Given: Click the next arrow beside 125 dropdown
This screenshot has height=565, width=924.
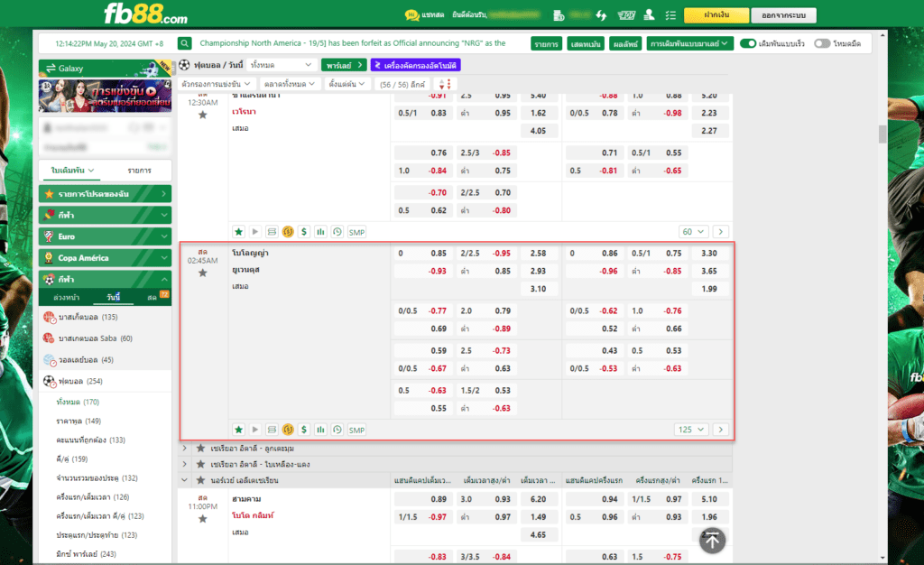Looking at the screenshot, I should [x=720, y=430].
